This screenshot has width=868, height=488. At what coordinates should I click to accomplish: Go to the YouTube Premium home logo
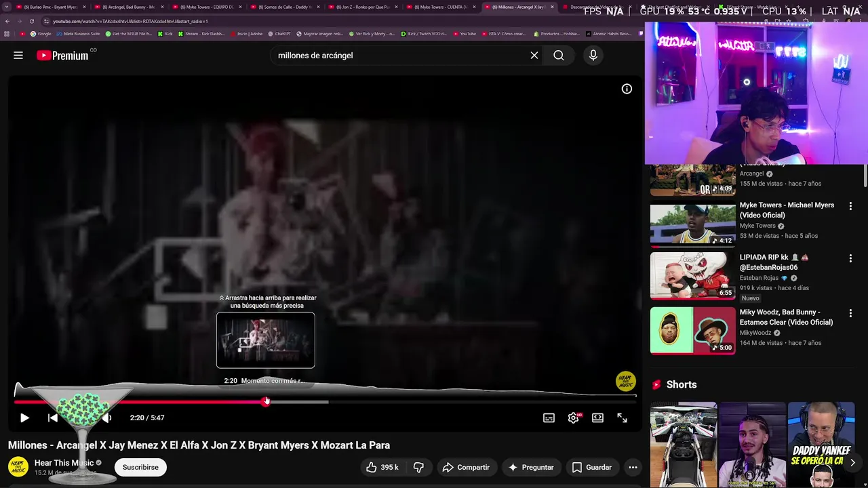click(62, 56)
